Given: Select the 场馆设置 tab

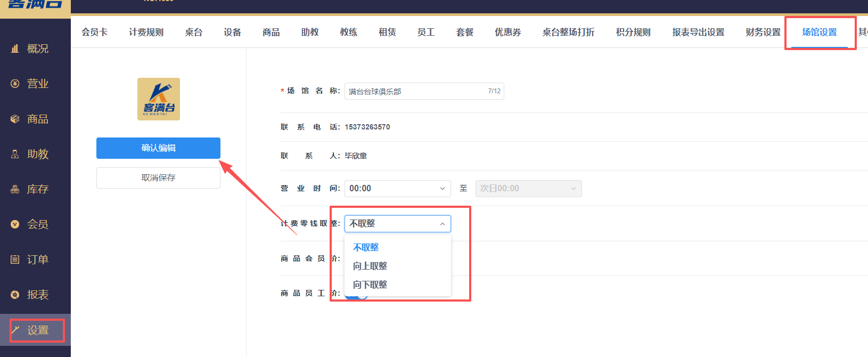Looking at the screenshot, I should click(820, 32).
